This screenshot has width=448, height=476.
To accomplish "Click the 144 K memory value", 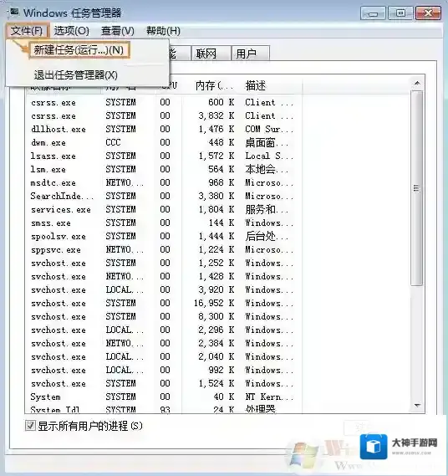I will pos(221,223).
